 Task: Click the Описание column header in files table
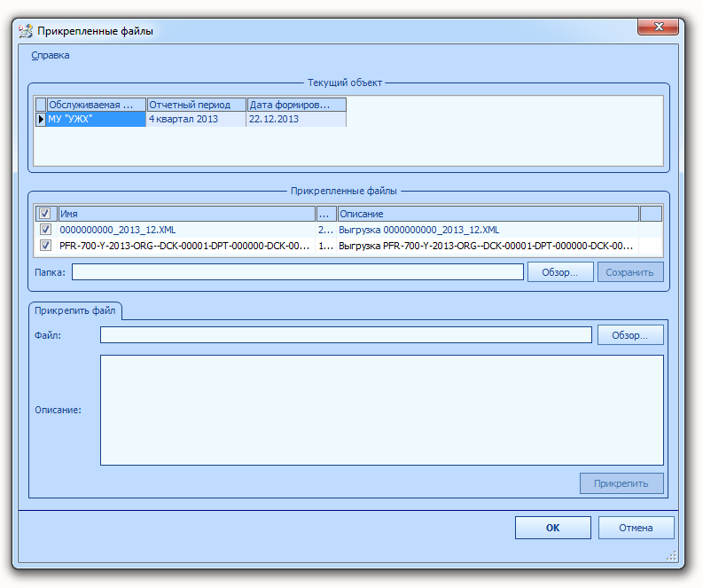(x=488, y=214)
